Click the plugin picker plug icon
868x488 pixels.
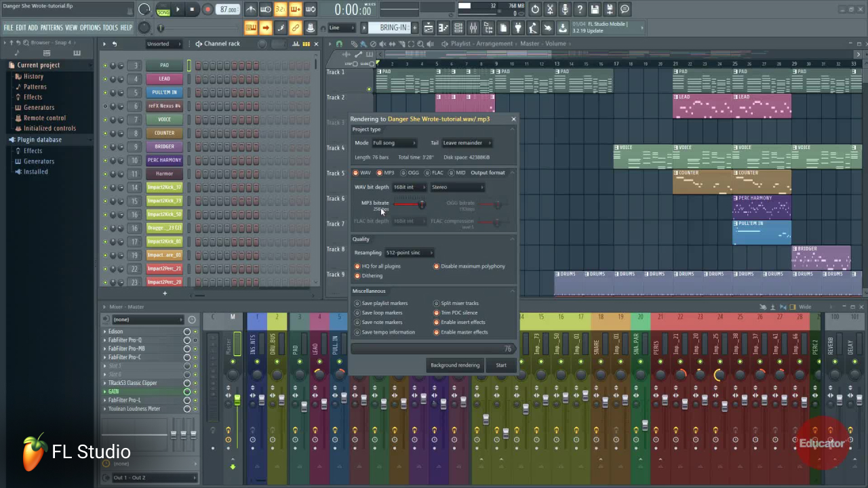click(518, 28)
